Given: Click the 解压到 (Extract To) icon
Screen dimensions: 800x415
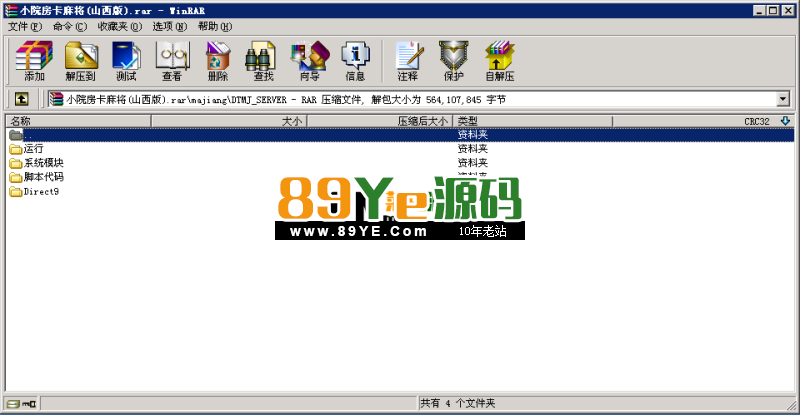Looking at the screenshot, I should 81,61.
